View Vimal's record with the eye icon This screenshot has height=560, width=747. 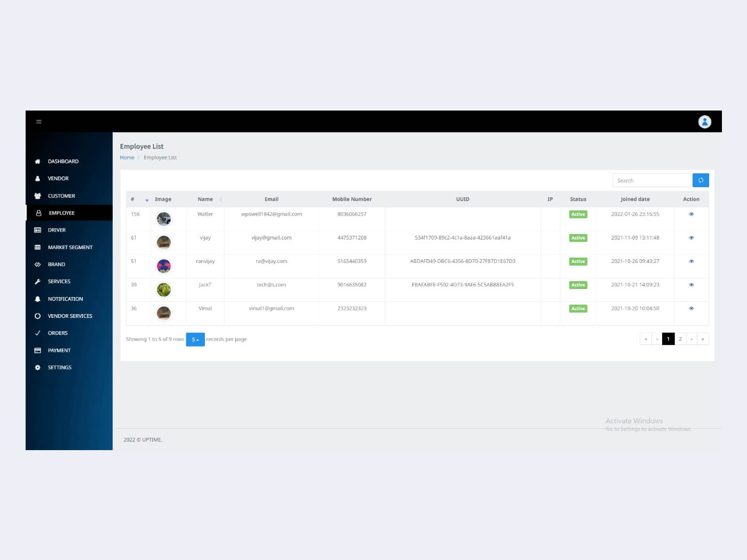pyautogui.click(x=691, y=308)
